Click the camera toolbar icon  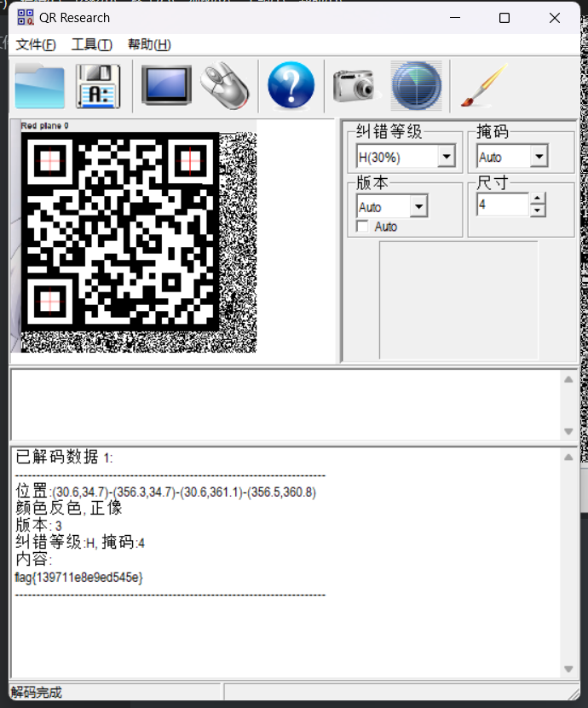[x=354, y=86]
